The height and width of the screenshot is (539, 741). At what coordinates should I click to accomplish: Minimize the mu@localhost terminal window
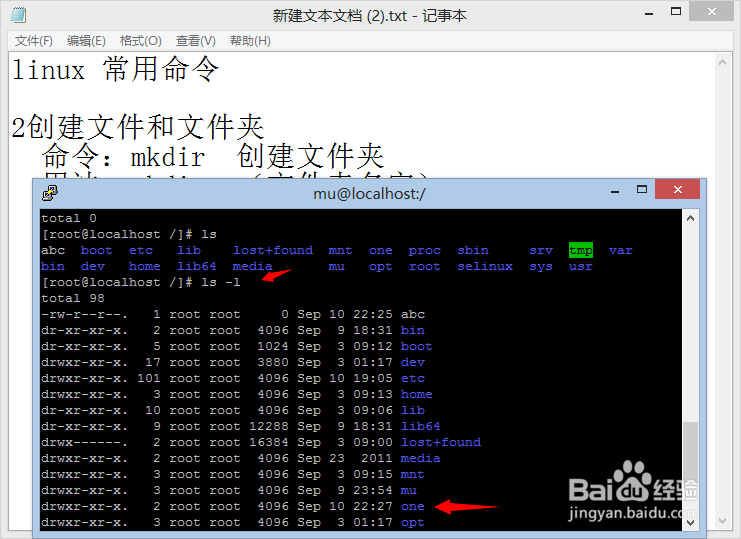point(615,191)
